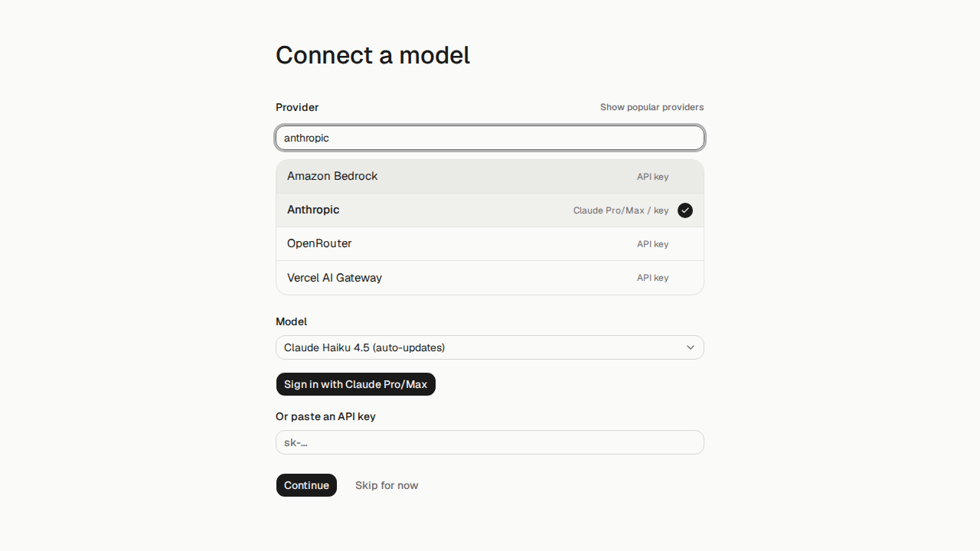This screenshot has width=980, height=551.
Task: Select Amazon Bedrock from provider list
Action: [x=490, y=177]
